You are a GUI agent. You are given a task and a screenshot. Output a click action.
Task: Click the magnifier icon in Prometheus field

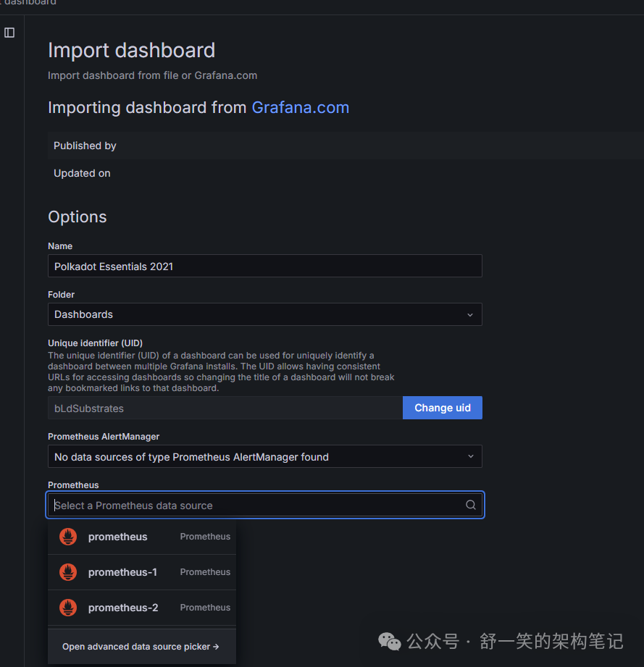[x=471, y=506]
